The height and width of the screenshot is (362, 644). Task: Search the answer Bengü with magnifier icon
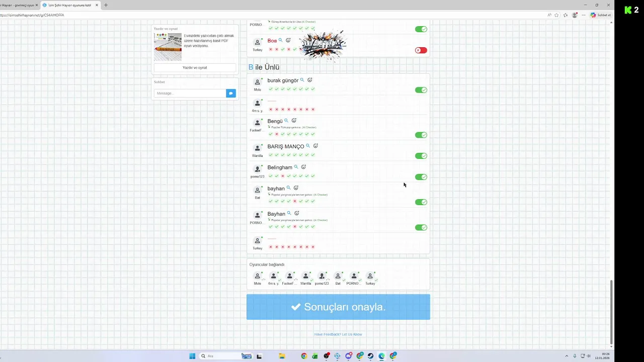[x=286, y=121]
